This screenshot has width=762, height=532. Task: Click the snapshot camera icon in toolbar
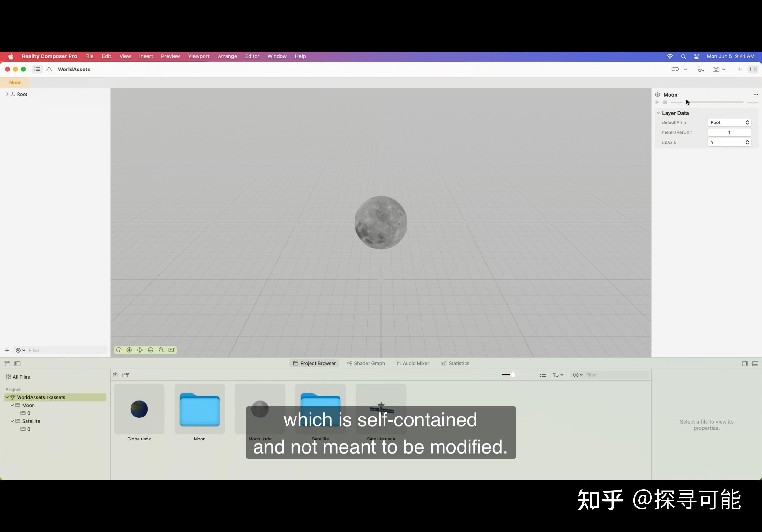pyautogui.click(x=716, y=69)
